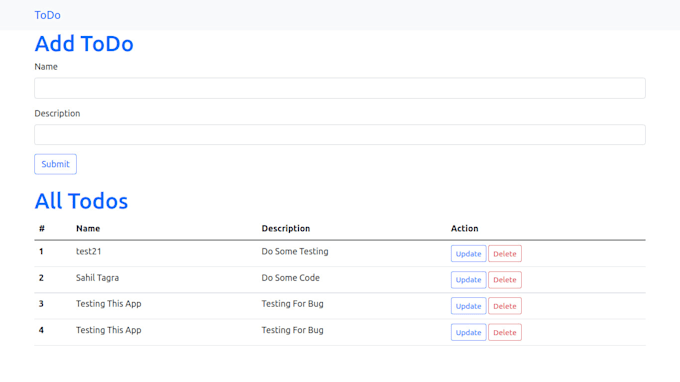Update the test21 todo
This screenshot has width=680, height=382.
point(468,254)
